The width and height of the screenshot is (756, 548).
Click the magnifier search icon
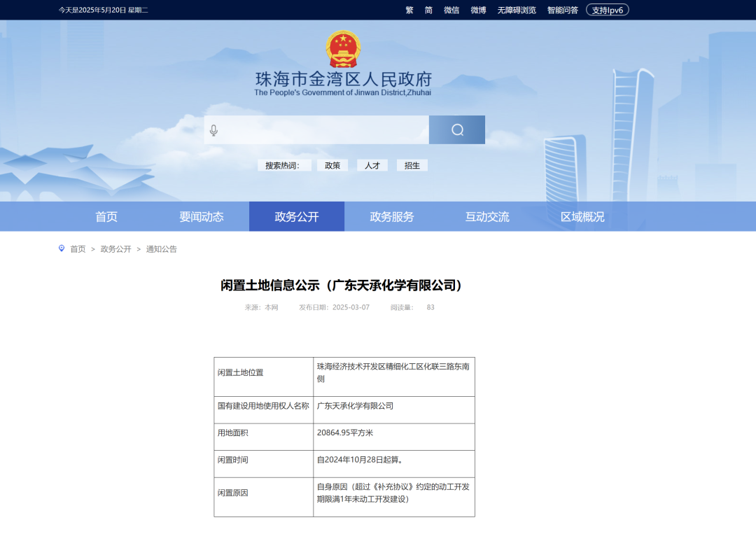click(x=456, y=129)
